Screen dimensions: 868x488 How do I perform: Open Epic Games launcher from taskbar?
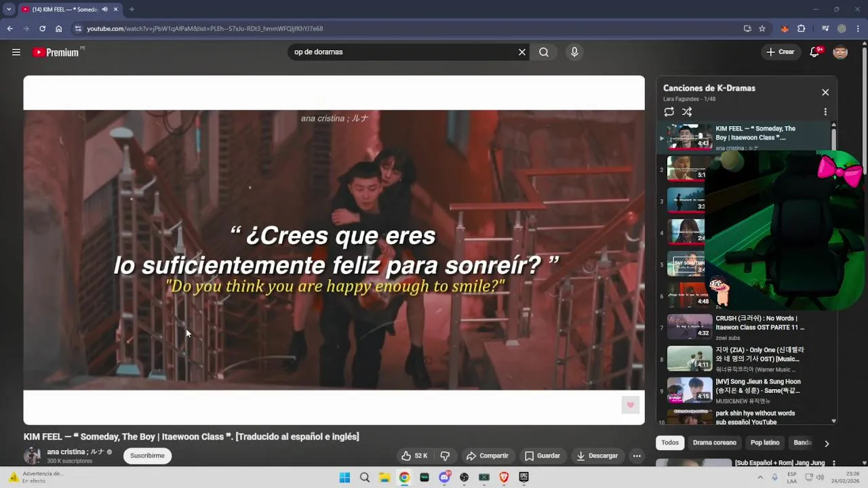pyautogui.click(x=524, y=477)
